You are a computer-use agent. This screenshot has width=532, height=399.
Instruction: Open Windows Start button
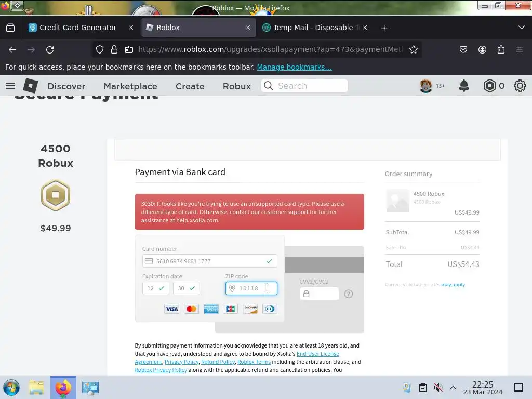pos(11,388)
